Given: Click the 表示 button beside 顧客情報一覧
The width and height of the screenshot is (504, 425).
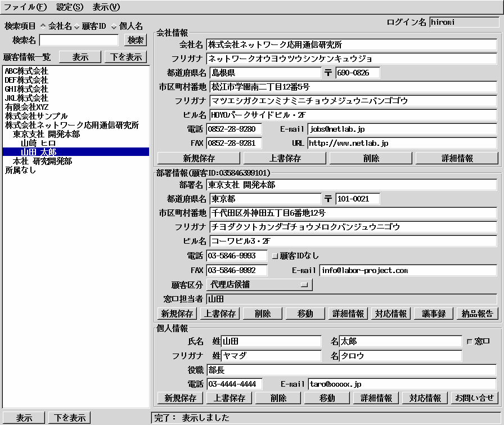Looking at the screenshot, I should click(x=80, y=57).
